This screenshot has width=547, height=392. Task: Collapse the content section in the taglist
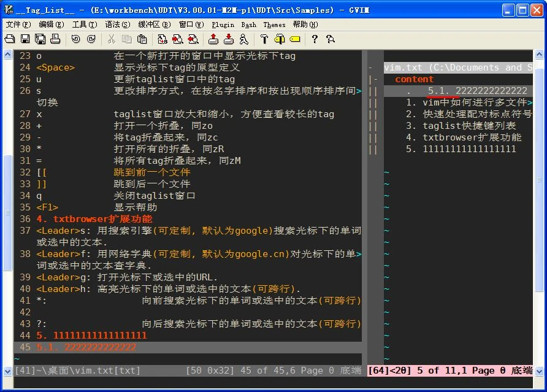tap(377, 79)
